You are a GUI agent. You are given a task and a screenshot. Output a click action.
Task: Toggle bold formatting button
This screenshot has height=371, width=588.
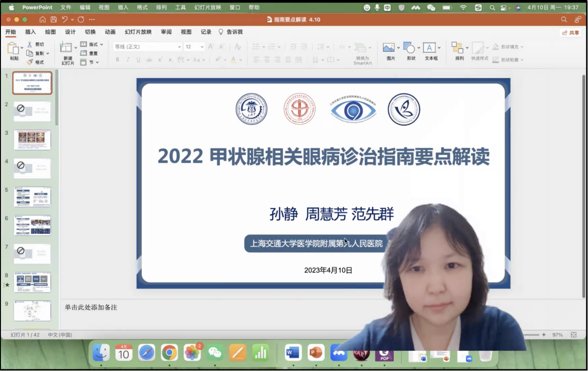point(118,60)
